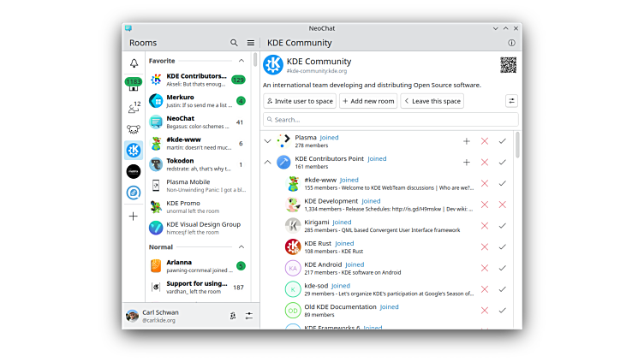Collapse the KDE Contributors Point space
The image size is (644, 362).
coord(268,162)
